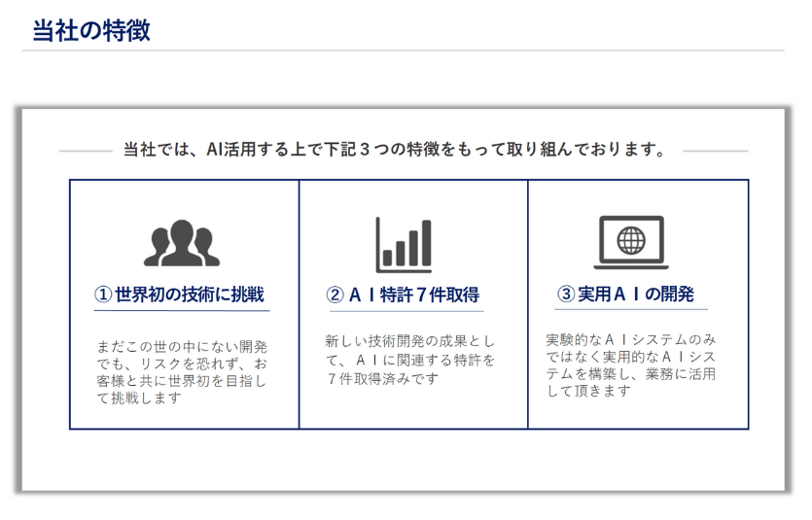Click the circled number ② marker
This screenshot has height=520, width=812.
tap(335, 295)
